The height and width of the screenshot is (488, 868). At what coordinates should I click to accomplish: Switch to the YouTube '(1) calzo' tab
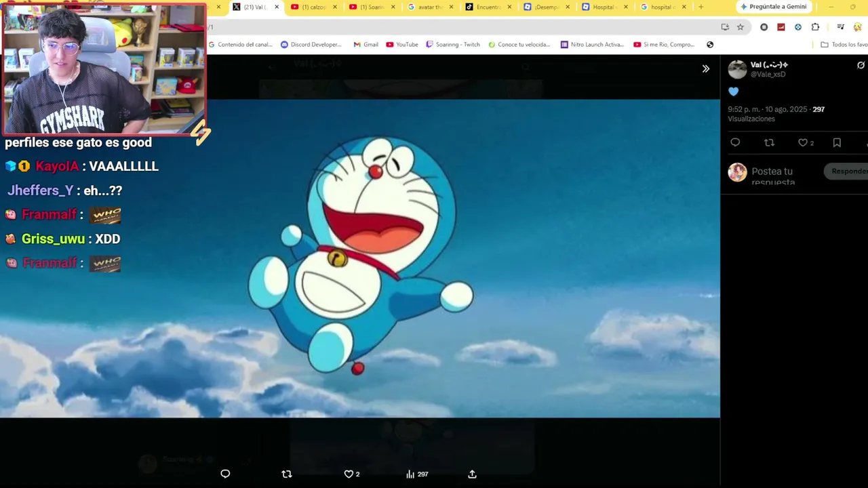tap(313, 7)
